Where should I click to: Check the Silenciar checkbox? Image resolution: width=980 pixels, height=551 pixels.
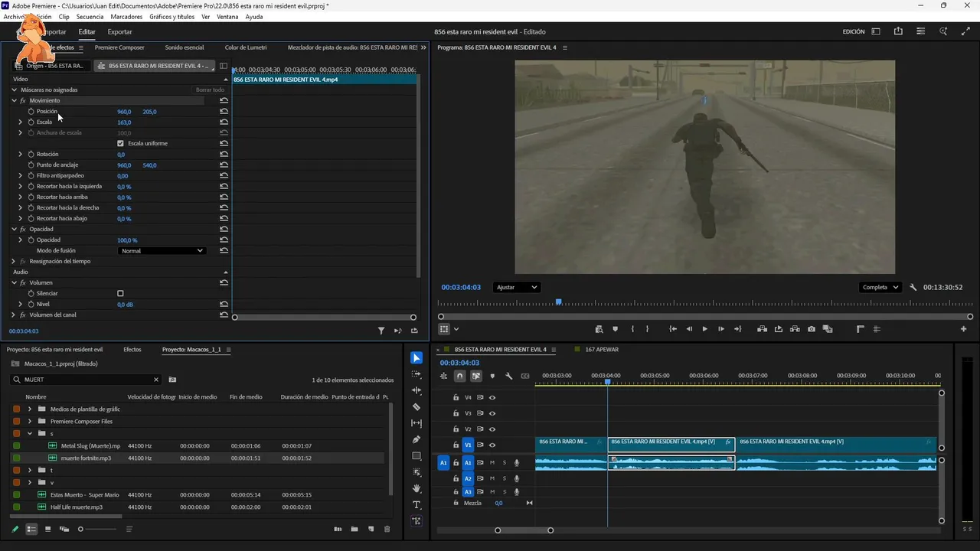120,294
